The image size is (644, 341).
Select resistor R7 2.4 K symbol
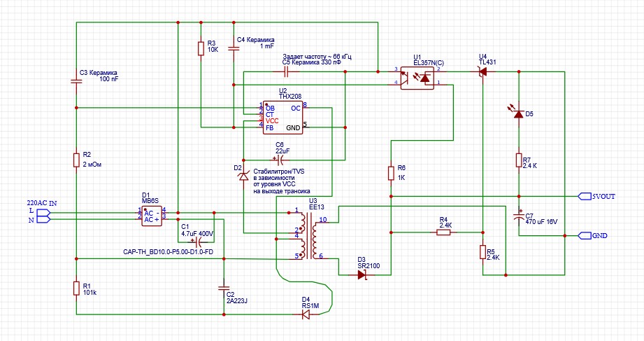519,160
